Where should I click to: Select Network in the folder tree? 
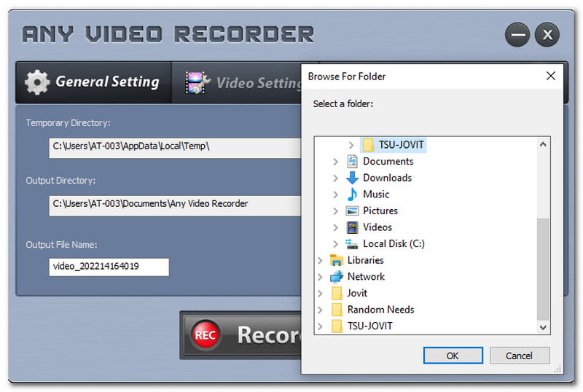coord(366,276)
